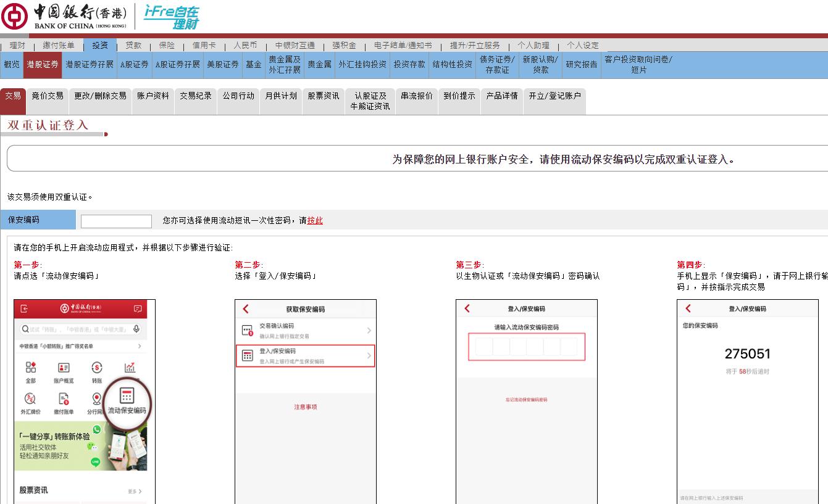Expand 中银香港小额转账 promotion with chevron
This screenshot has width=828, height=504.
[140, 345]
